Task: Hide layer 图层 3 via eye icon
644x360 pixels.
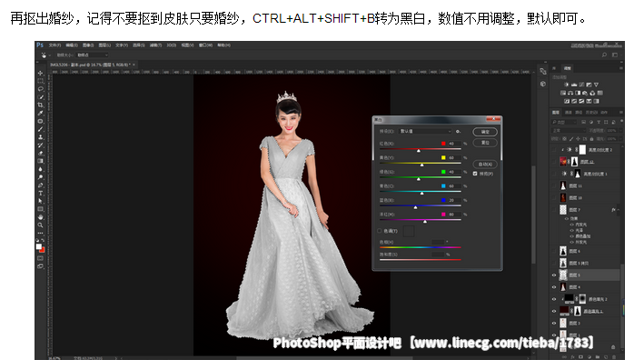Action: (x=554, y=323)
